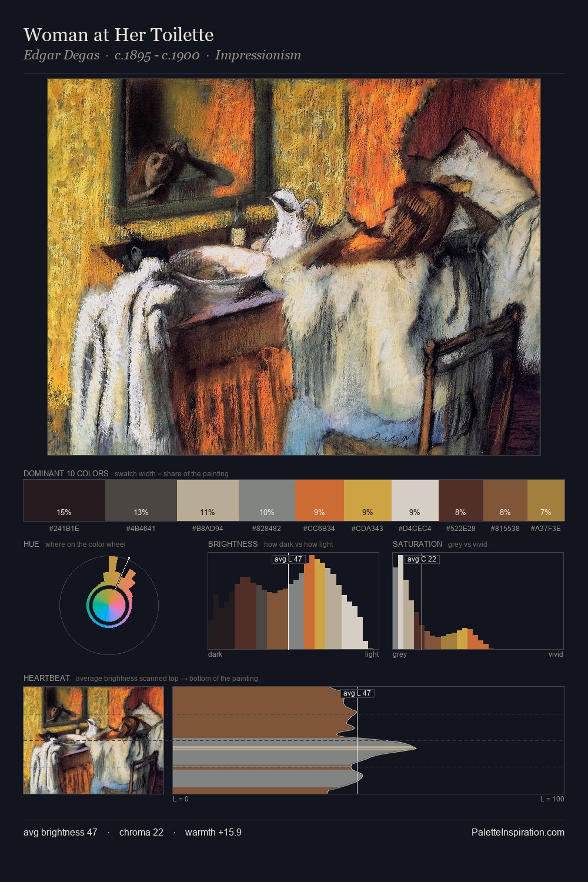Click the #241B1E dark swatch

click(x=64, y=500)
